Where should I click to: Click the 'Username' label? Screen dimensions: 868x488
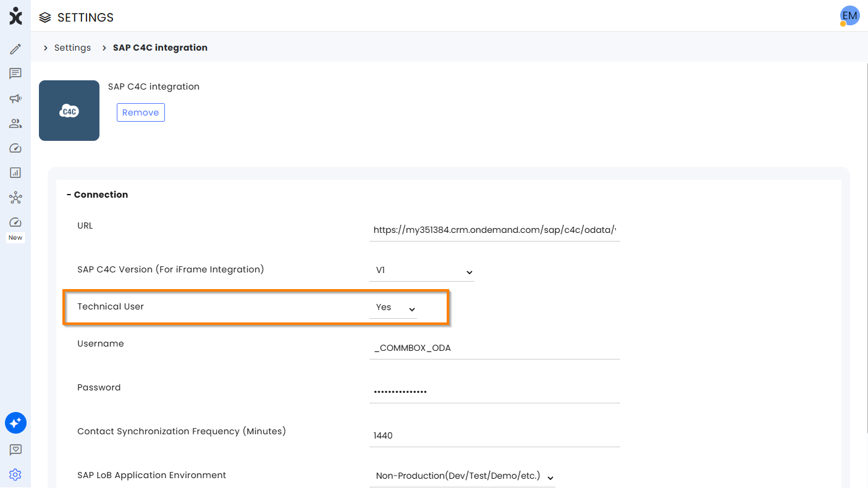101,343
